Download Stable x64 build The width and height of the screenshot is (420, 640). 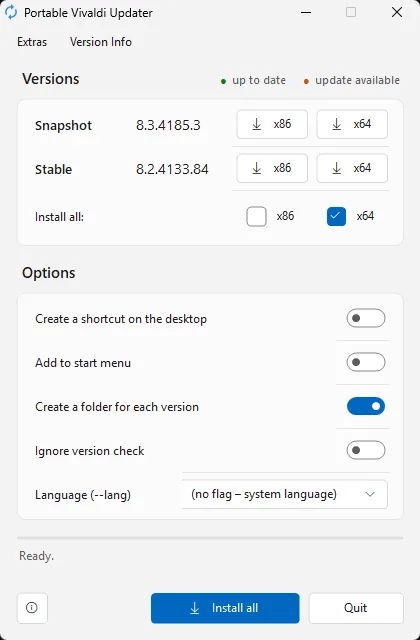pyautogui.click(x=352, y=168)
